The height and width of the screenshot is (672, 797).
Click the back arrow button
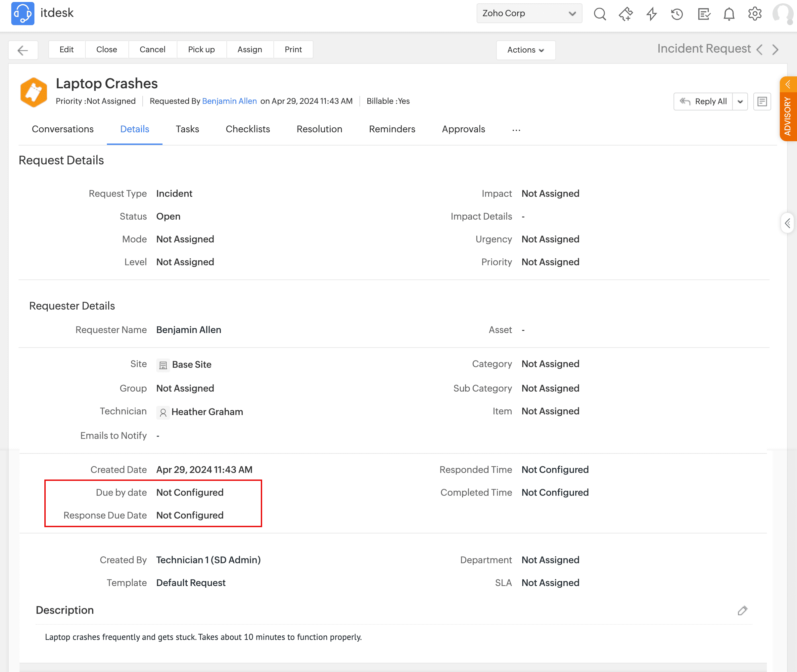pyautogui.click(x=23, y=50)
